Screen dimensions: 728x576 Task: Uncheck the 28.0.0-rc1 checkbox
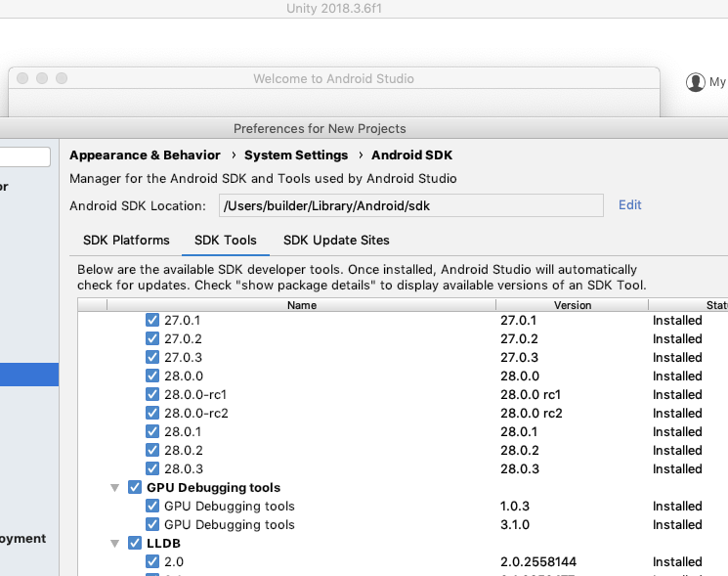(x=152, y=394)
